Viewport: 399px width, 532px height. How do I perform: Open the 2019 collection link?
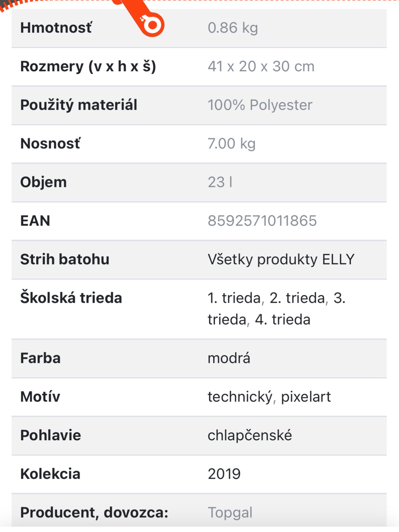(x=224, y=474)
